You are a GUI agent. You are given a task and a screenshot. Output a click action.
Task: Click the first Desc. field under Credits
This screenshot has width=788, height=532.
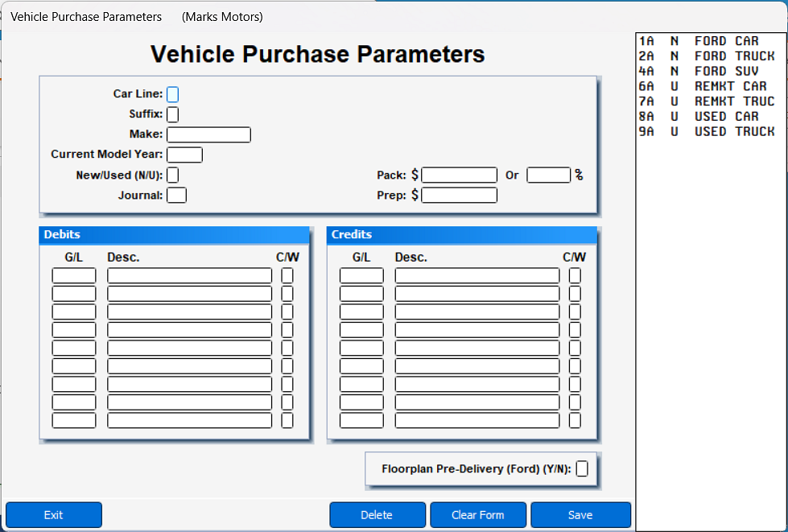tap(477, 274)
